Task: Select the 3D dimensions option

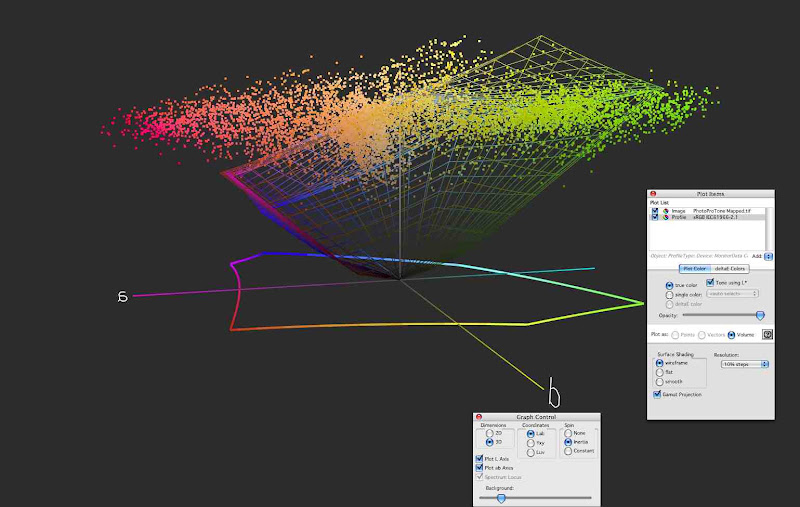Action: pyautogui.click(x=489, y=442)
